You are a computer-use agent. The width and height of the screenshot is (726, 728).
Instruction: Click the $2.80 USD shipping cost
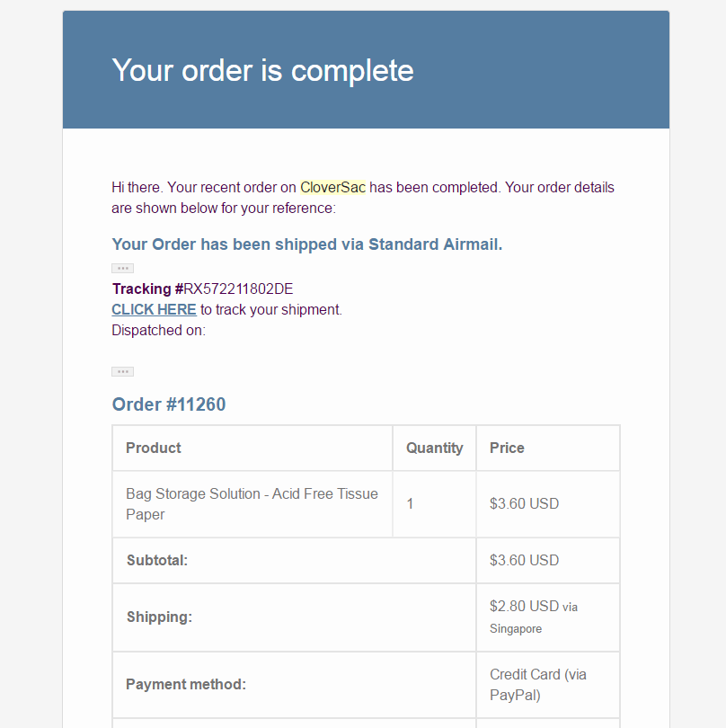(x=524, y=607)
